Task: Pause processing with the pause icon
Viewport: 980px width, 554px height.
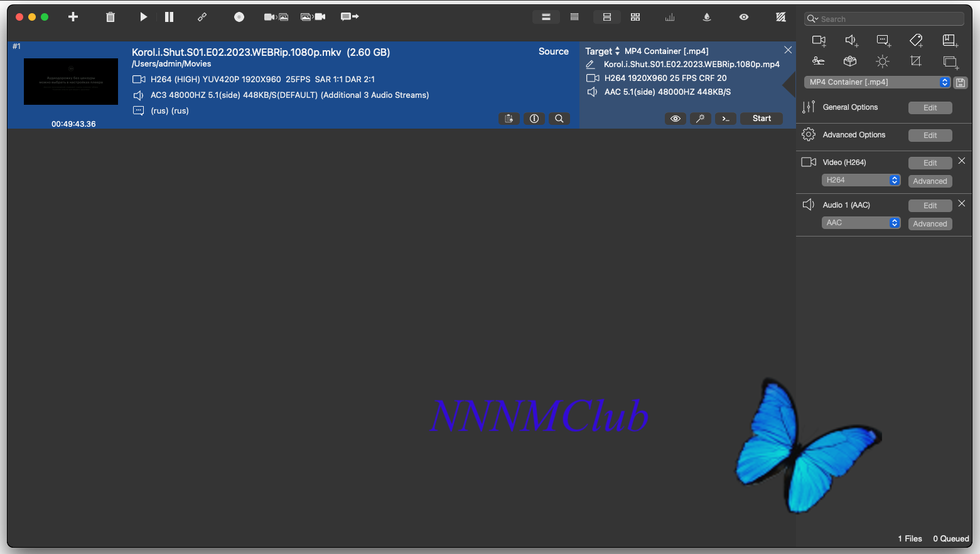Action: click(x=169, y=17)
